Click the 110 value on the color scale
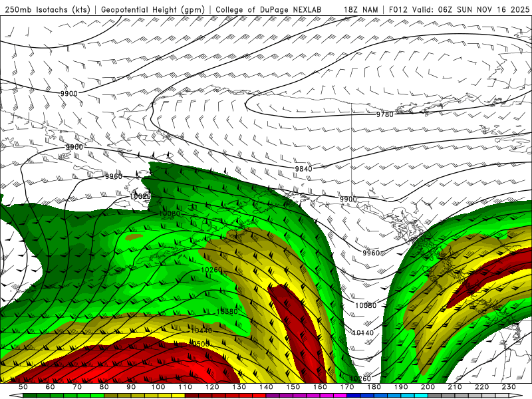The height and width of the screenshot is (399, 532). point(186,387)
